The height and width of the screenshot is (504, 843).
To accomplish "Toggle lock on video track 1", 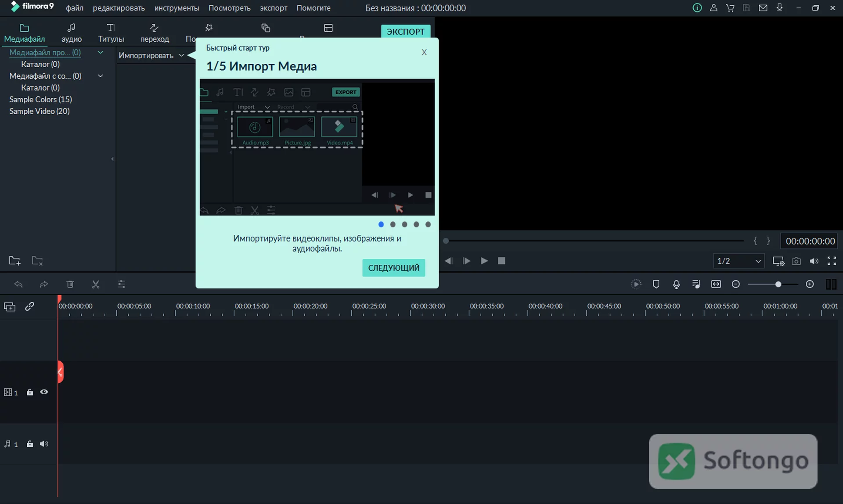I will (x=30, y=392).
